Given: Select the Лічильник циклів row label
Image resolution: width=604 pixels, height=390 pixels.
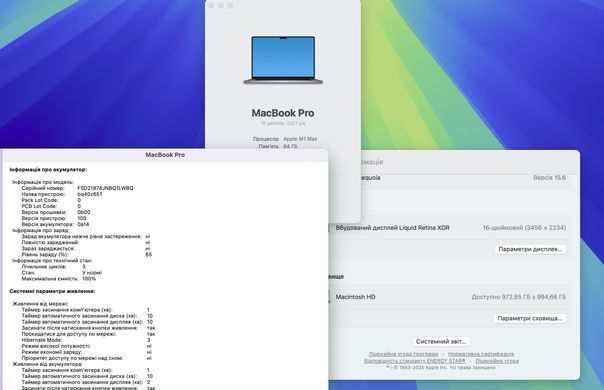Looking at the screenshot, I should [44, 267].
